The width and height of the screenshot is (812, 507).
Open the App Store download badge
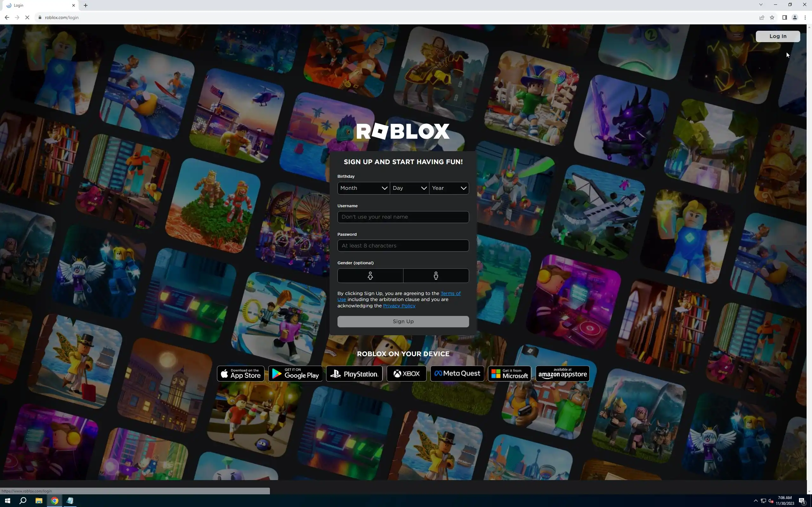pos(240,374)
